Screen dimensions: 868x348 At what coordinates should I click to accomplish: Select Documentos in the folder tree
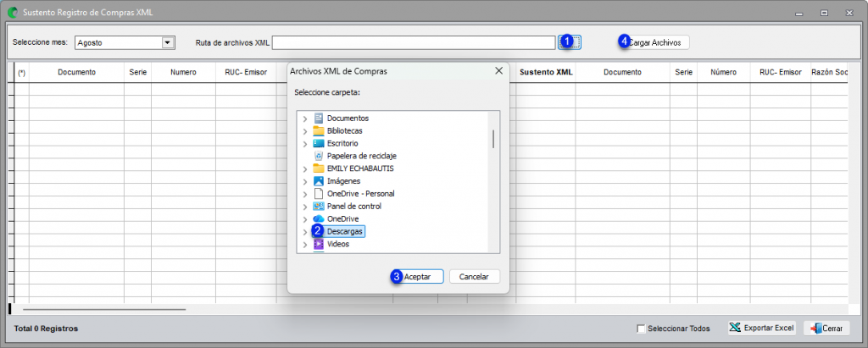(x=348, y=119)
